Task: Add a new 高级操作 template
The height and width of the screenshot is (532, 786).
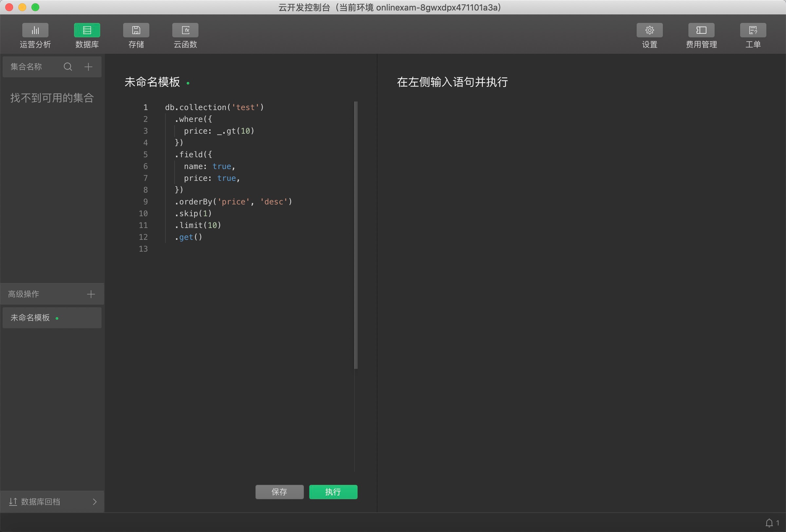Action: coord(91,294)
